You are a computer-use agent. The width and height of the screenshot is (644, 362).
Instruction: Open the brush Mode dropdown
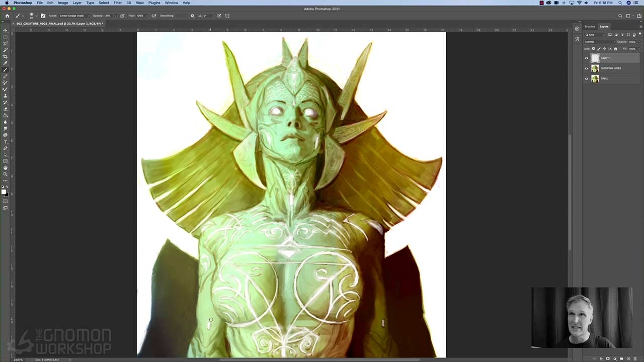pyautogui.click(x=74, y=16)
